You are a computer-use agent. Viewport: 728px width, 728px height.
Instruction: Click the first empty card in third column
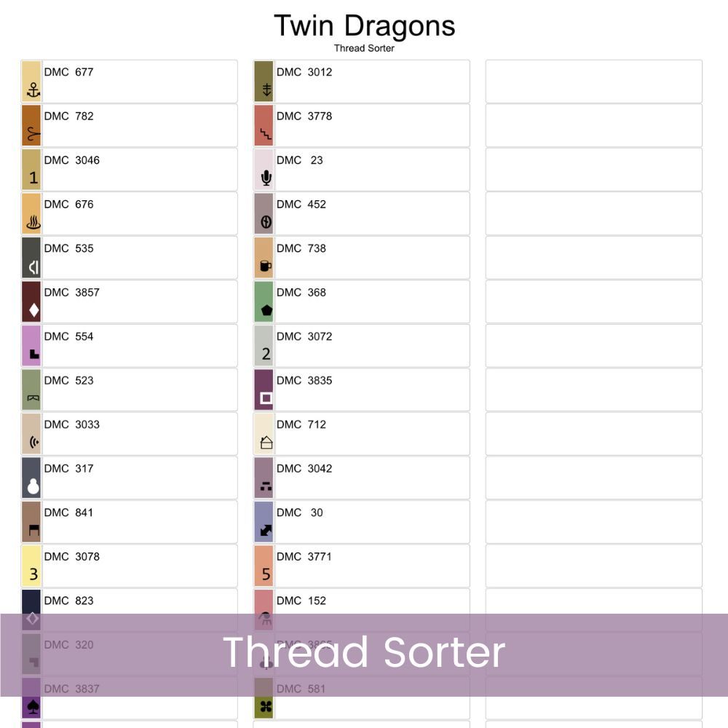tap(594, 82)
